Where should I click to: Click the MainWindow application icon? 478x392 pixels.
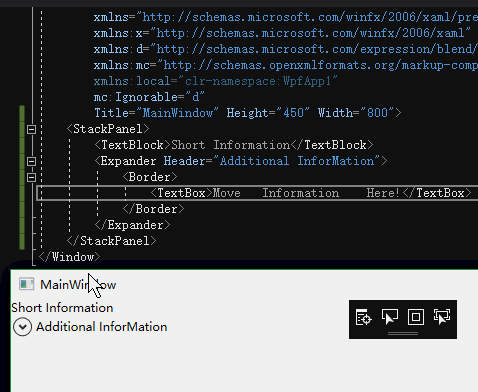pyautogui.click(x=26, y=284)
